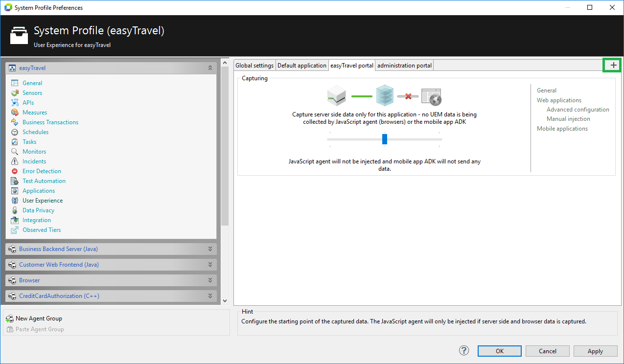Screen dimensions: 624x364
Task: Click the Browser agent group icon
Action: point(13,280)
